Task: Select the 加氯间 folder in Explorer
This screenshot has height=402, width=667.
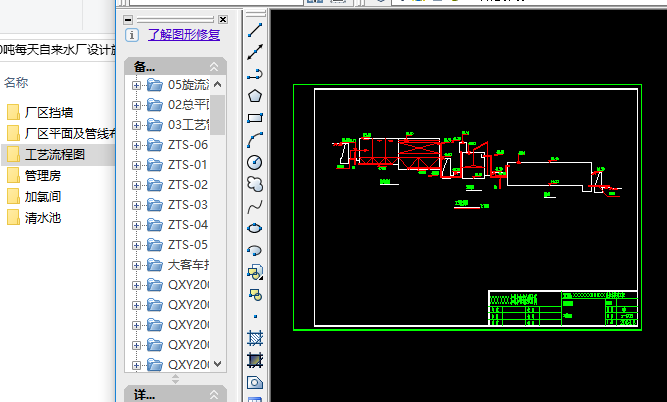Action: pos(43,197)
